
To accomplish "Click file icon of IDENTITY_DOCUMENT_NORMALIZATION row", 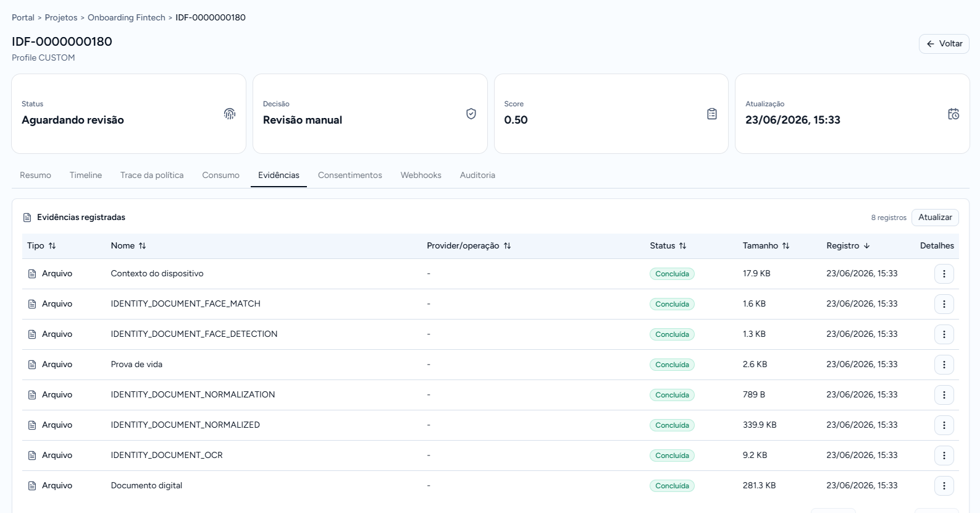I will coord(32,395).
